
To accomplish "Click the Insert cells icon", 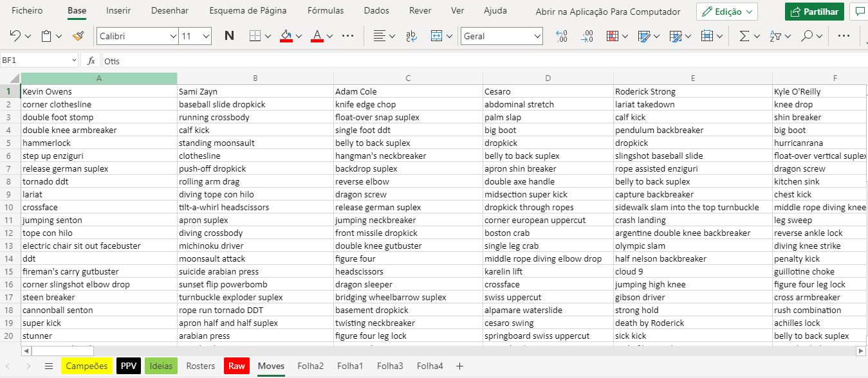I will point(707,36).
